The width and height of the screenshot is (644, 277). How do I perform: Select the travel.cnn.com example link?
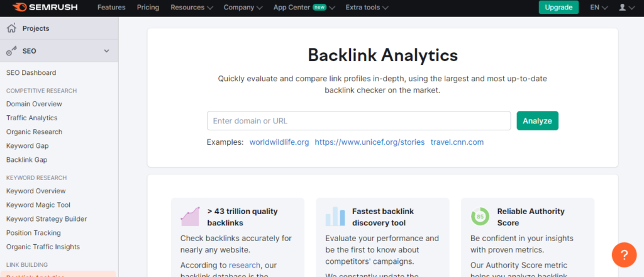click(457, 142)
